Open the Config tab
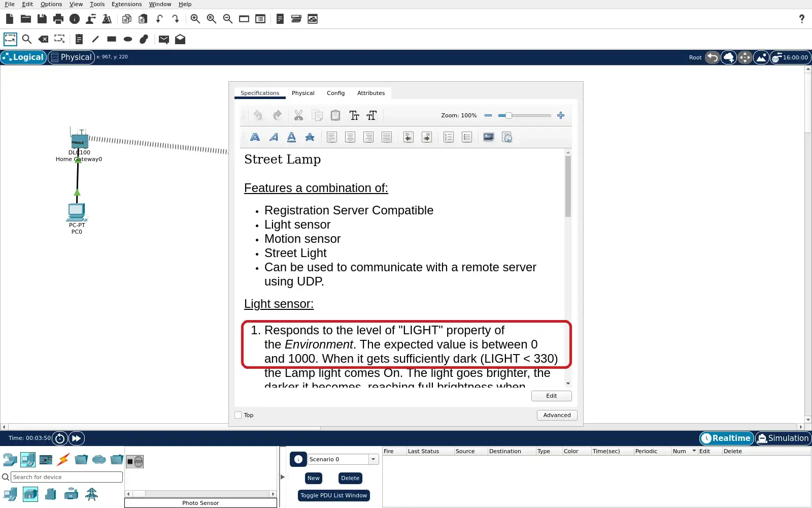This screenshot has width=812, height=508. click(x=335, y=93)
